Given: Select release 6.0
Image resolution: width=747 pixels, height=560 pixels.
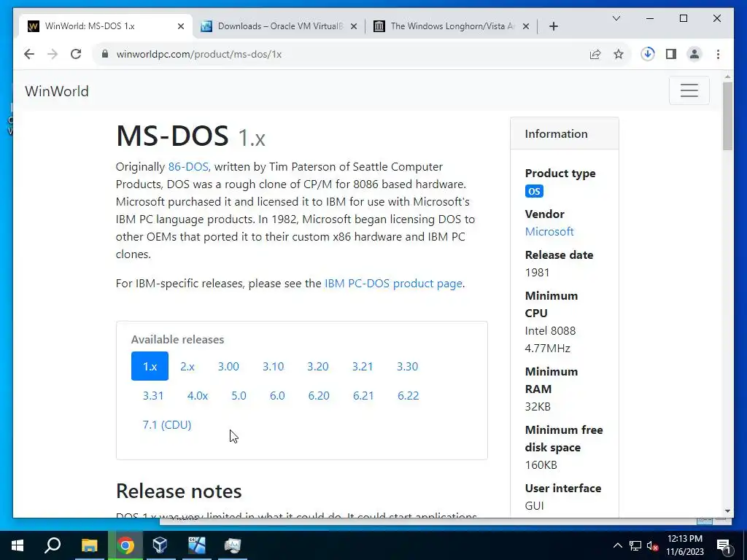Looking at the screenshot, I should [x=277, y=396].
